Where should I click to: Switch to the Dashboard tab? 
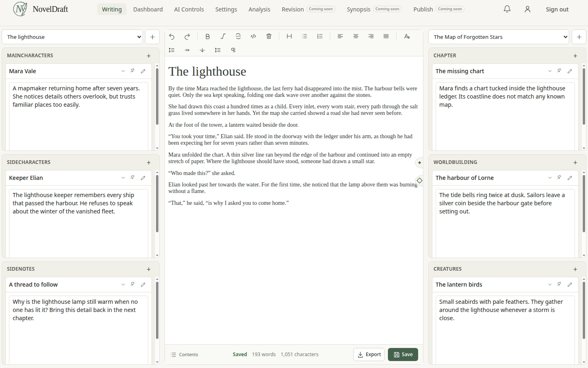[x=148, y=9]
